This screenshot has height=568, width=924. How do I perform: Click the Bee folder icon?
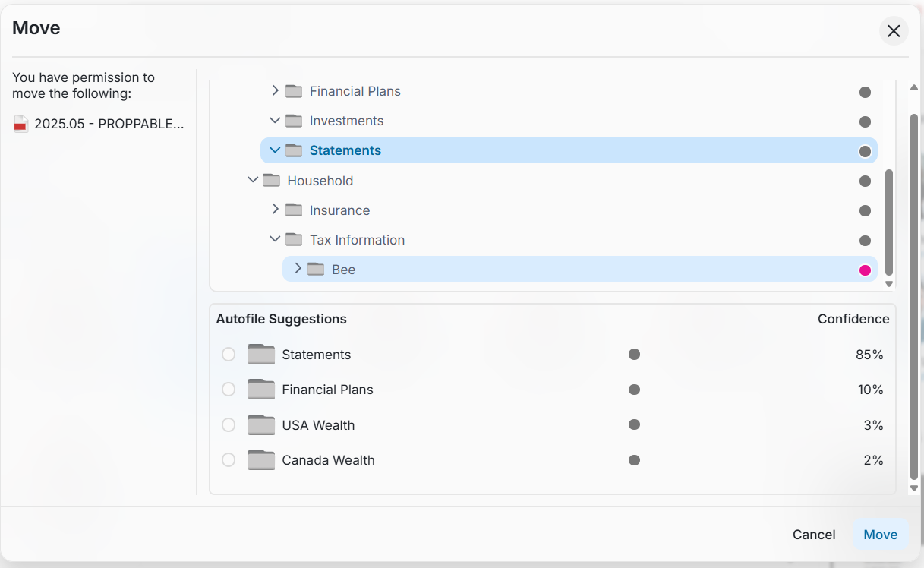[x=316, y=270]
